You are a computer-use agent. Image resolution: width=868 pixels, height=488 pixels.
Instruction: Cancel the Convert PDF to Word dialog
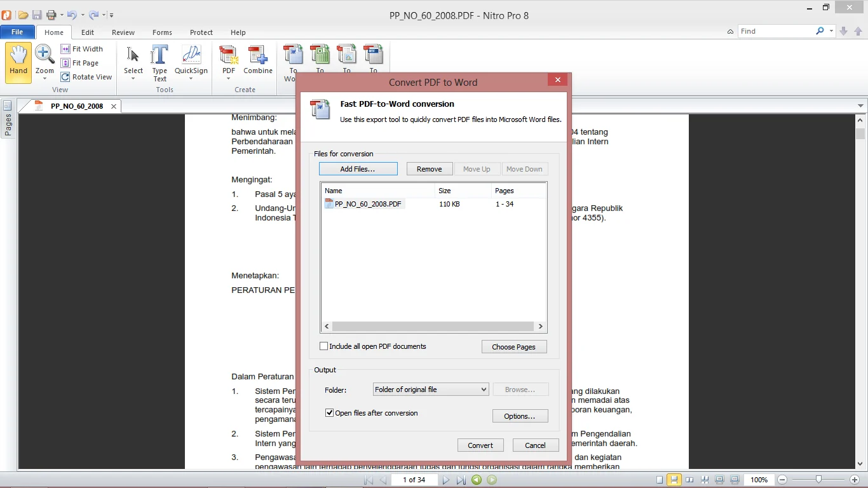click(535, 445)
